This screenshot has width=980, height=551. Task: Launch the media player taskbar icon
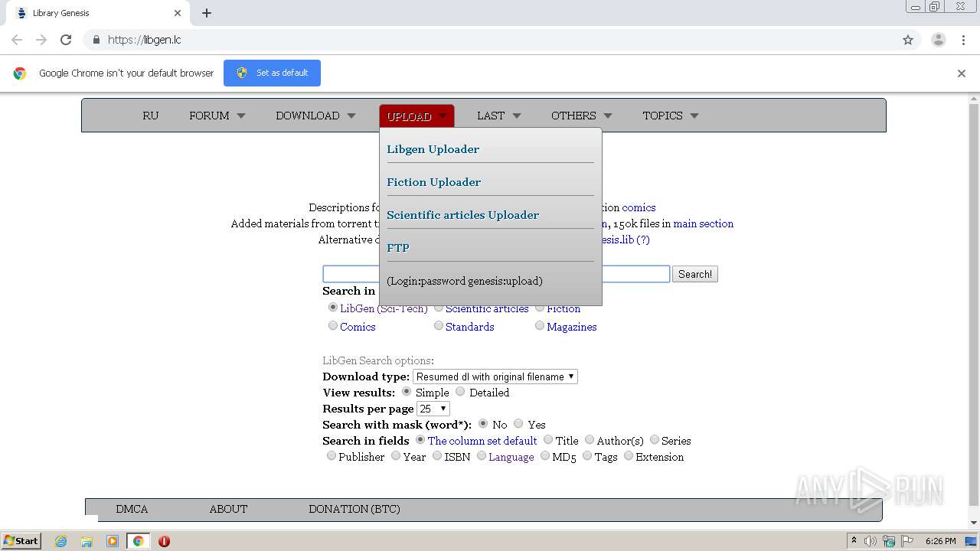point(112,541)
